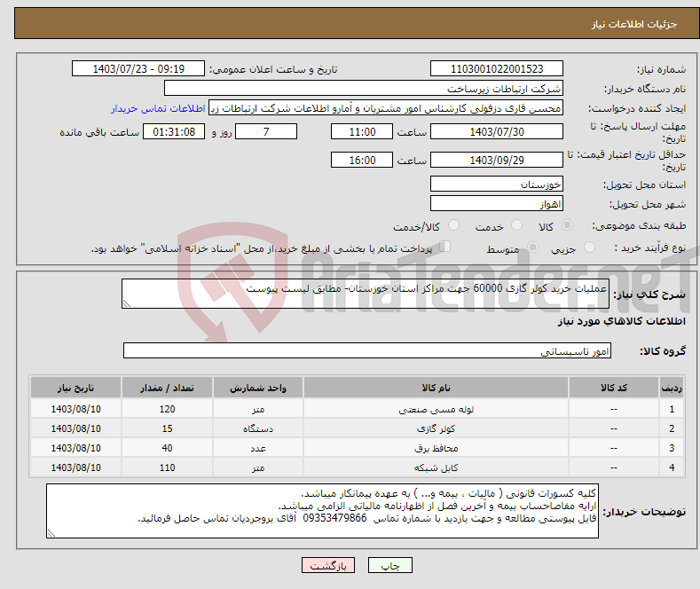Image resolution: width=700 pixels, height=589 pixels.
Task: Click the تاریخ نیاز column header
Action: pyautogui.click(x=76, y=388)
